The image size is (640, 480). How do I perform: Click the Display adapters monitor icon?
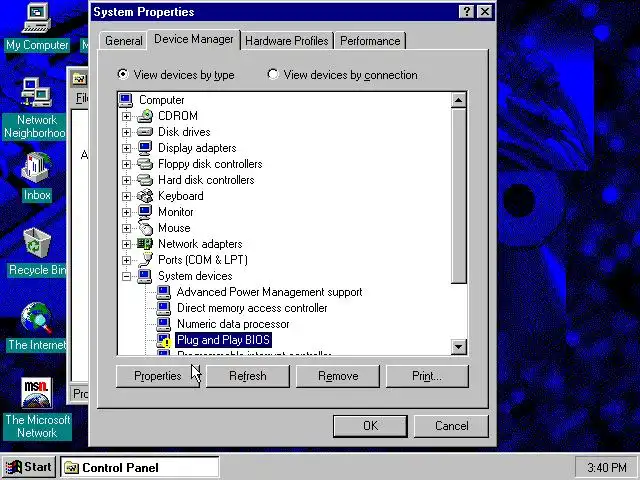pyautogui.click(x=145, y=148)
